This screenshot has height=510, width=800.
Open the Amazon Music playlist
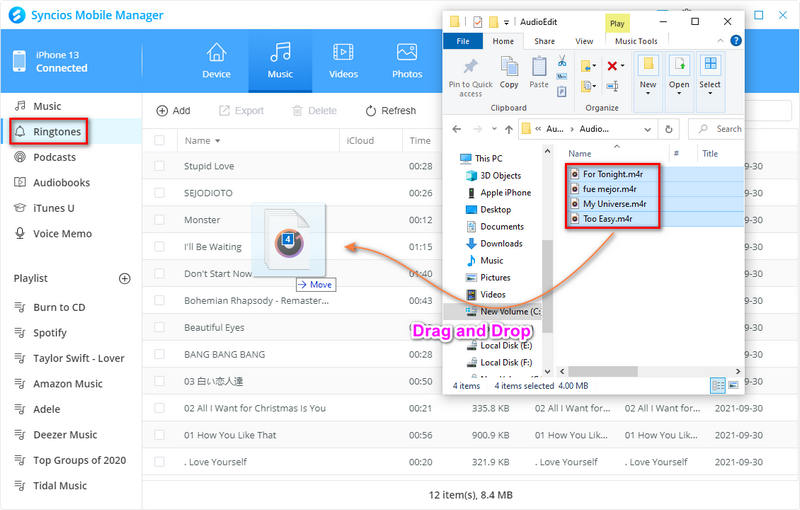click(x=67, y=384)
